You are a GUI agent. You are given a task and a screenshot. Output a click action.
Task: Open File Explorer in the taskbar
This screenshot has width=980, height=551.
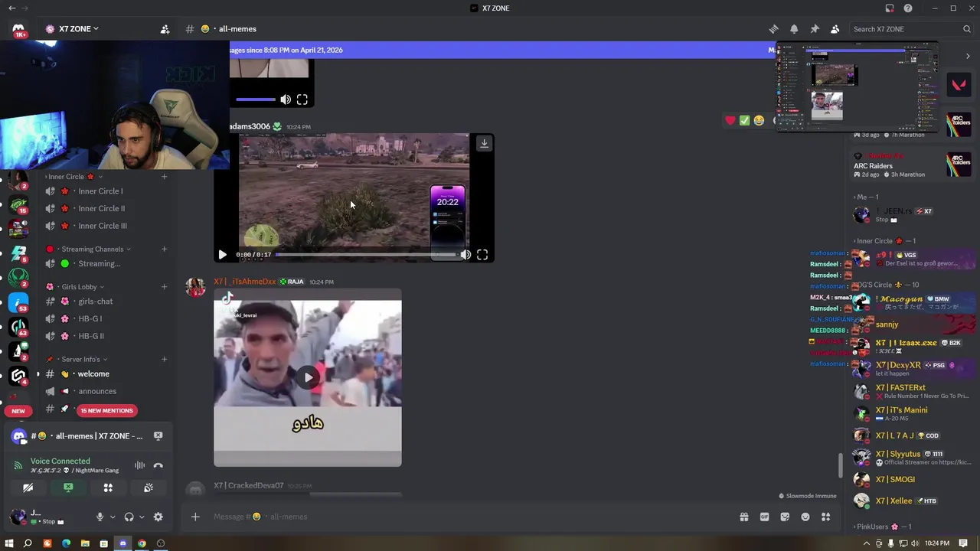pyautogui.click(x=85, y=543)
